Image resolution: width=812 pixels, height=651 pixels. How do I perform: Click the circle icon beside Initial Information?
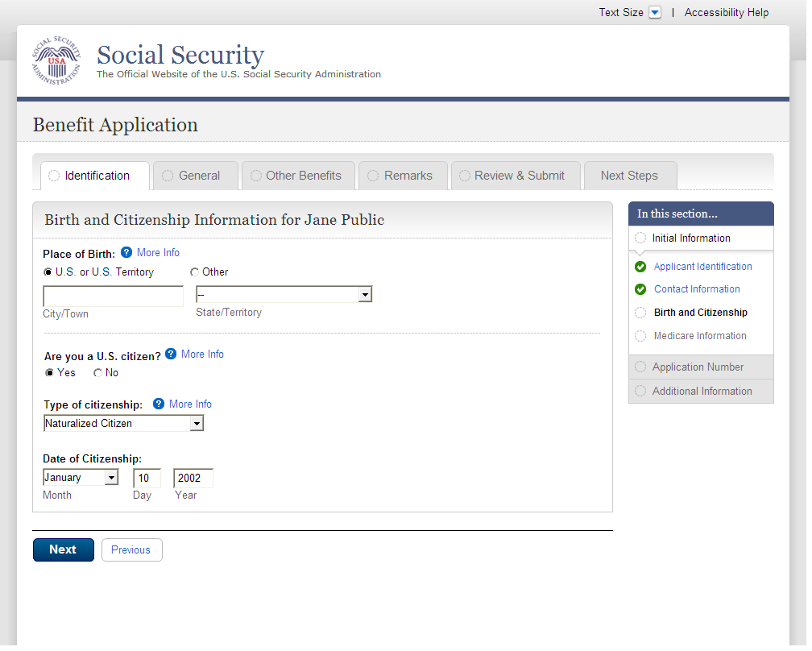(x=640, y=238)
